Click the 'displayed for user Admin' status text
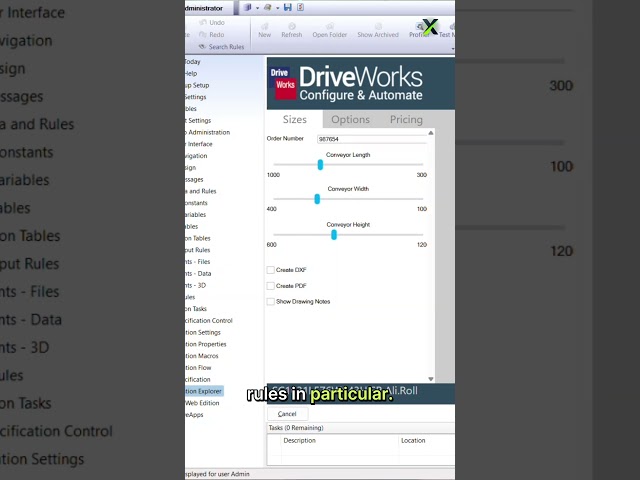The image size is (640, 480). pos(217,474)
